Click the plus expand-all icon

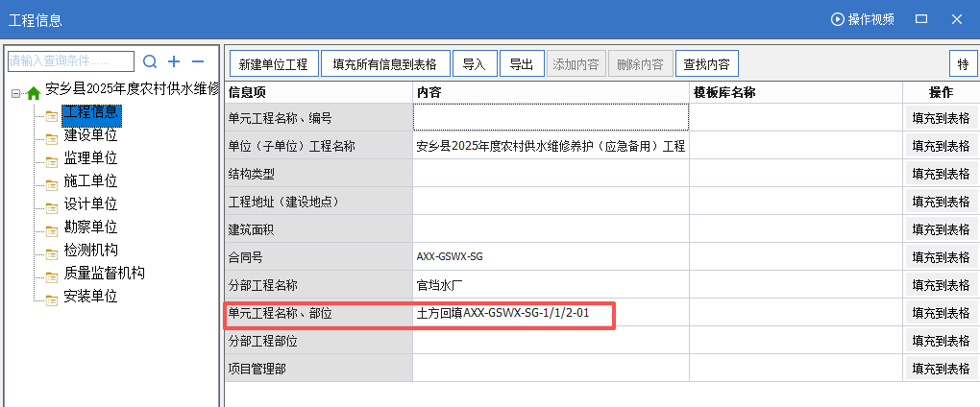point(174,61)
